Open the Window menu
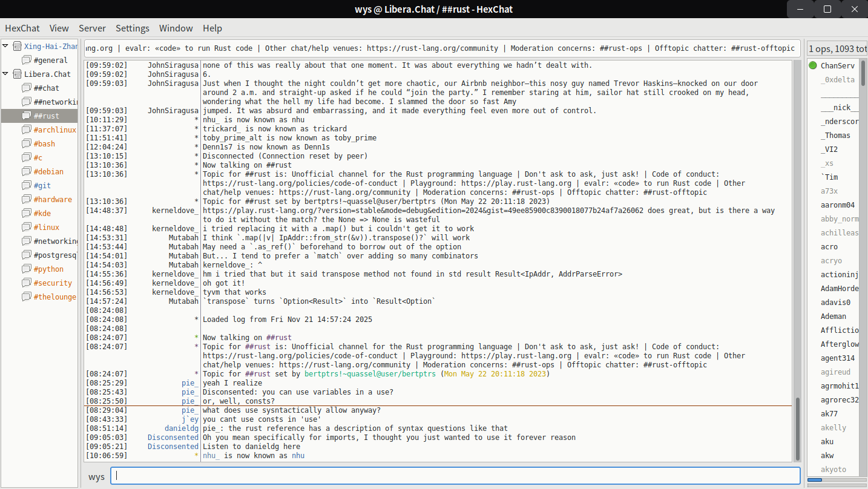This screenshot has height=489, width=868. pyautogui.click(x=176, y=28)
